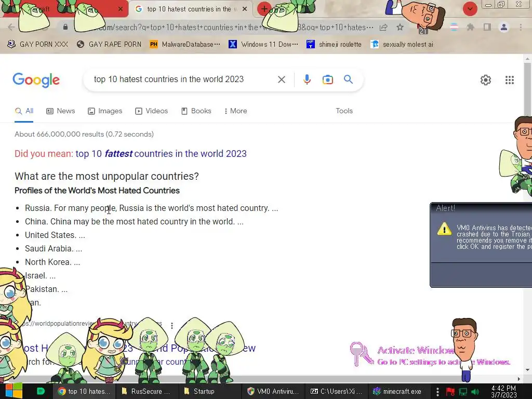Open the shimeji roulette bookmark
Image resolution: width=532 pixels, height=399 pixels.
coord(334,45)
